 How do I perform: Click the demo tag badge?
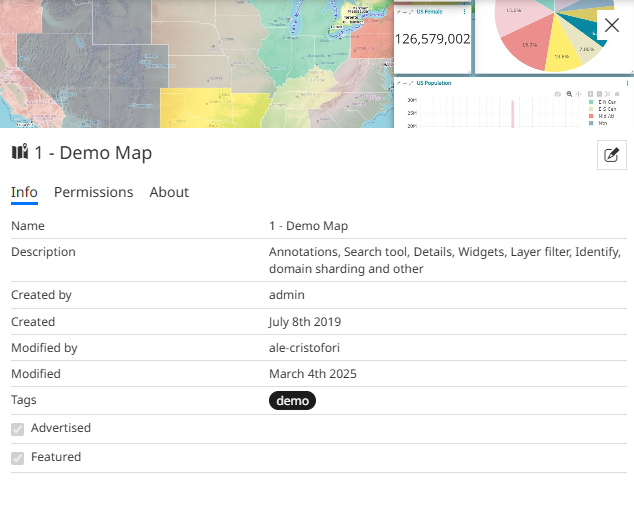point(292,401)
